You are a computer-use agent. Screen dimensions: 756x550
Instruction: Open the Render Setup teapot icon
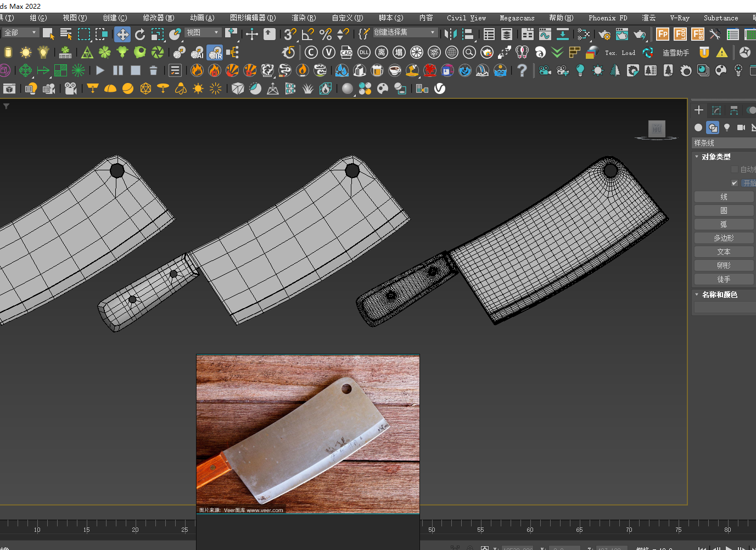pos(604,35)
